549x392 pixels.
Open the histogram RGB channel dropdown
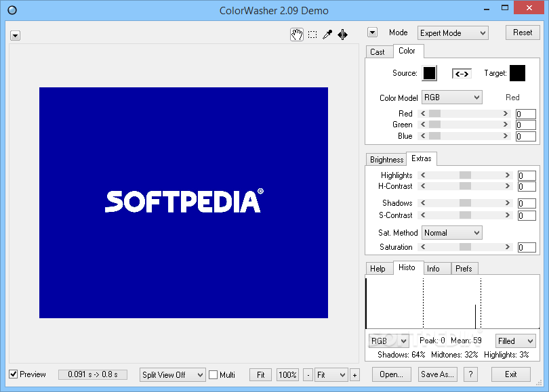388,341
